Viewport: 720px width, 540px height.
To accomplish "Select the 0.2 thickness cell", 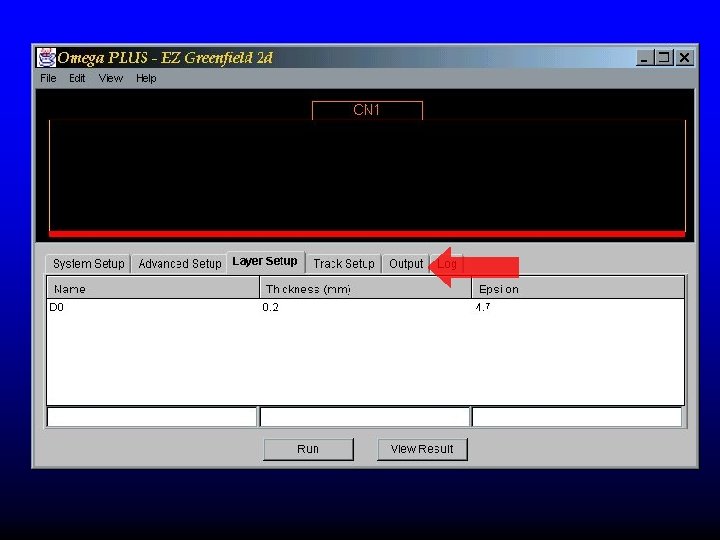I will [x=366, y=307].
